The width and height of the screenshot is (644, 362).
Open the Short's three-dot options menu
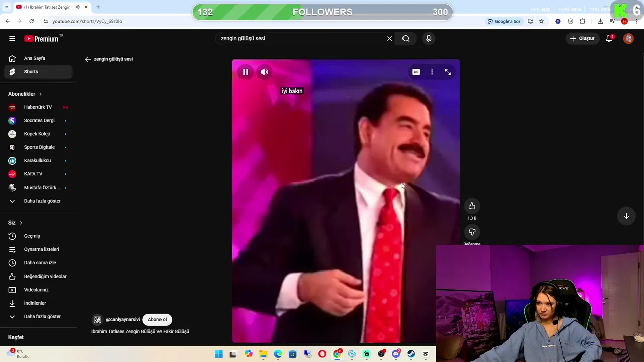432,72
